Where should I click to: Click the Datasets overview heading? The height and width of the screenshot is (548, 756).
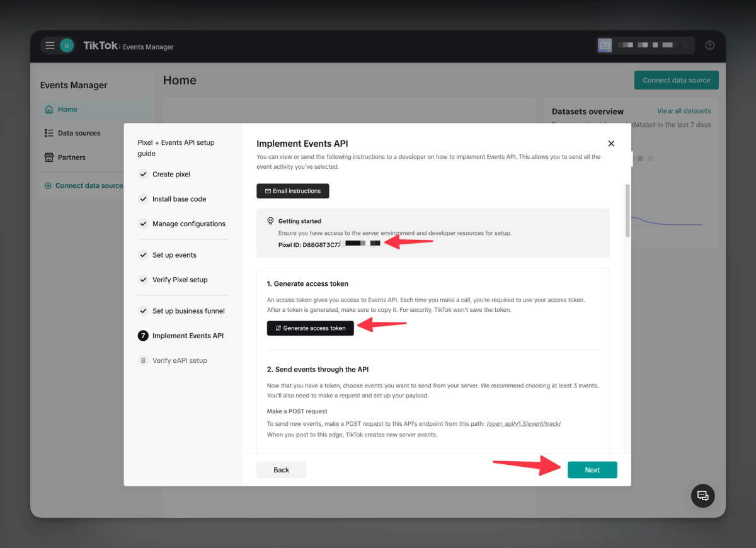tap(588, 111)
